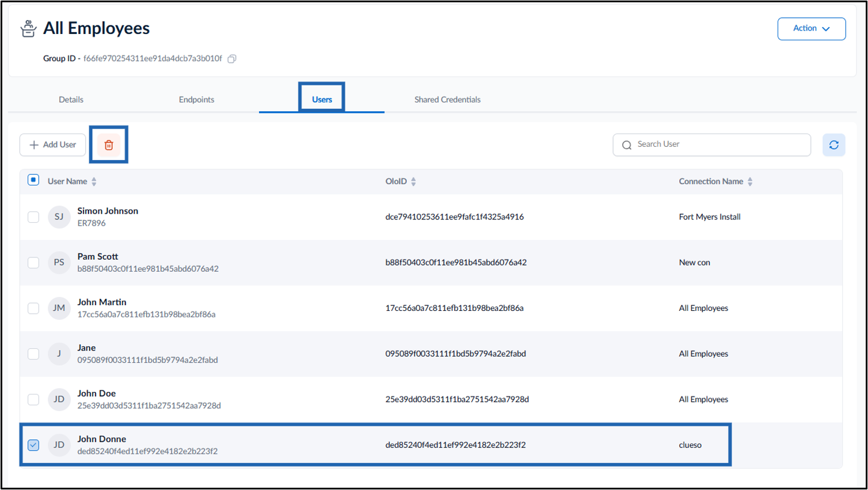The image size is (868, 490).
Task: Open the Endpoints tab
Action: click(196, 100)
